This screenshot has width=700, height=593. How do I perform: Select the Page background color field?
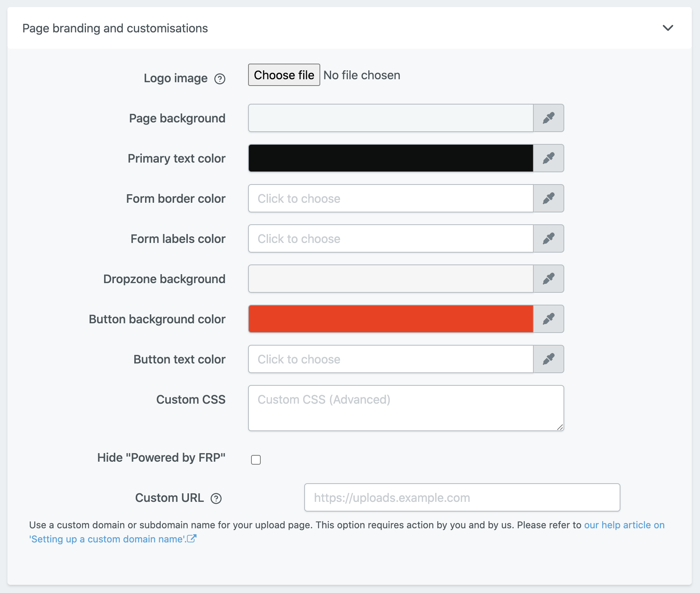coord(391,118)
